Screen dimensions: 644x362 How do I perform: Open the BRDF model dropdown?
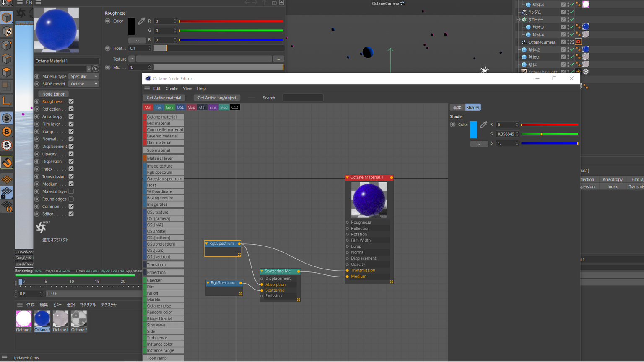(84, 84)
